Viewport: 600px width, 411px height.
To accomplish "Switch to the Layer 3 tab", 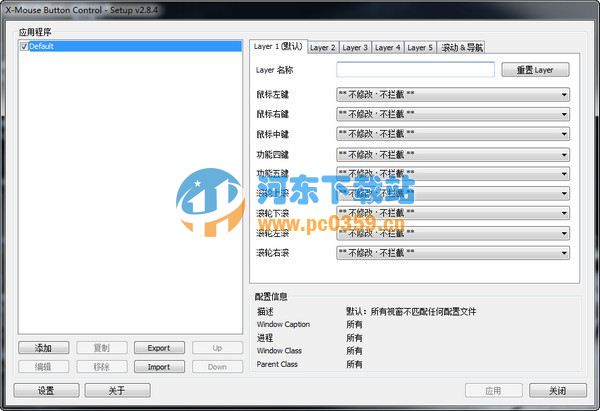I will [x=355, y=47].
